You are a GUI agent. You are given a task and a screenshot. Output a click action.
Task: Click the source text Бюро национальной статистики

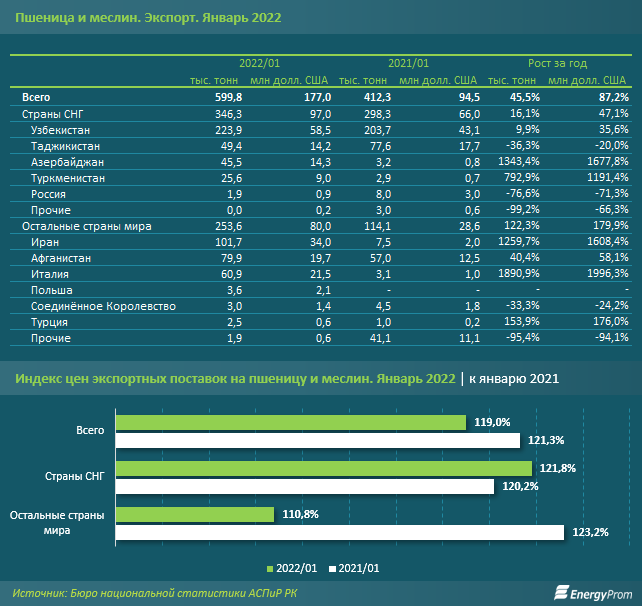(190, 594)
